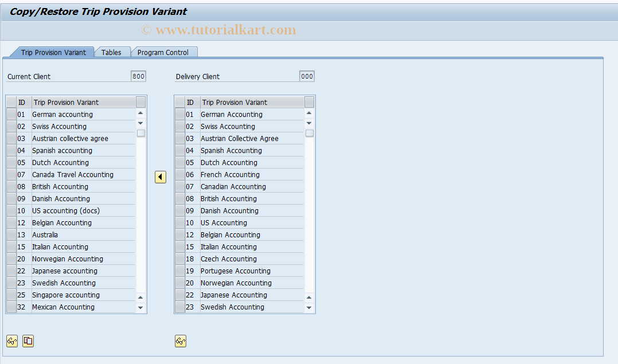This screenshot has height=364, width=618.
Task: Click 'Danish Accounting' cell in Current Client table
Action: (x=83, y=198)
